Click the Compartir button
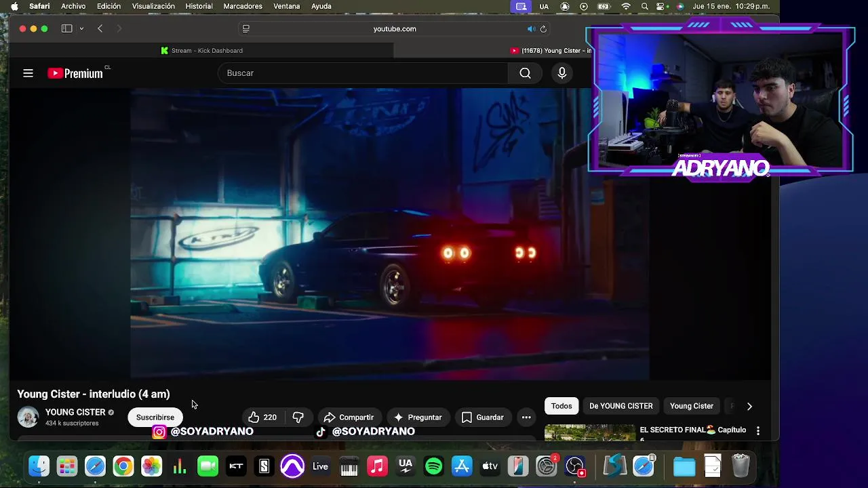Viewport: 868px width, 488px height. [349, 418]
